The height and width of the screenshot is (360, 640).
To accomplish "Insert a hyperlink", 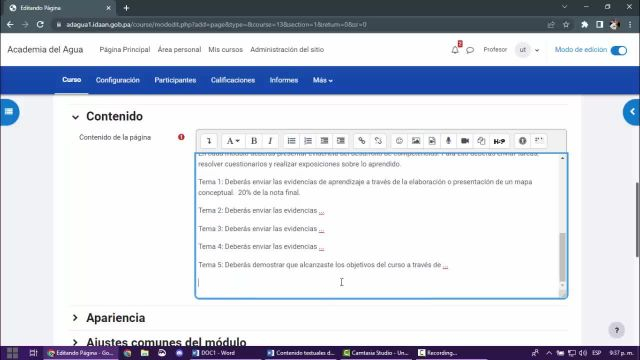I will pyautogui.click(x=362, y=141).
